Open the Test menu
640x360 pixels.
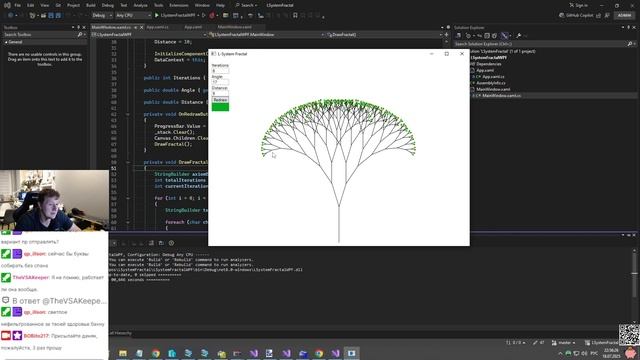pyautogui.click(x=124, y=5)
